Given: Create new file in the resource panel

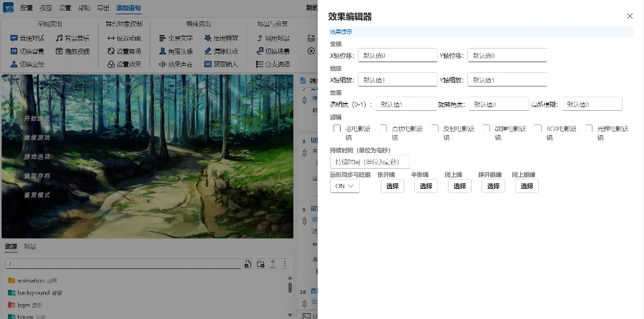Looking at the screenshot, I should click(248, 264).
